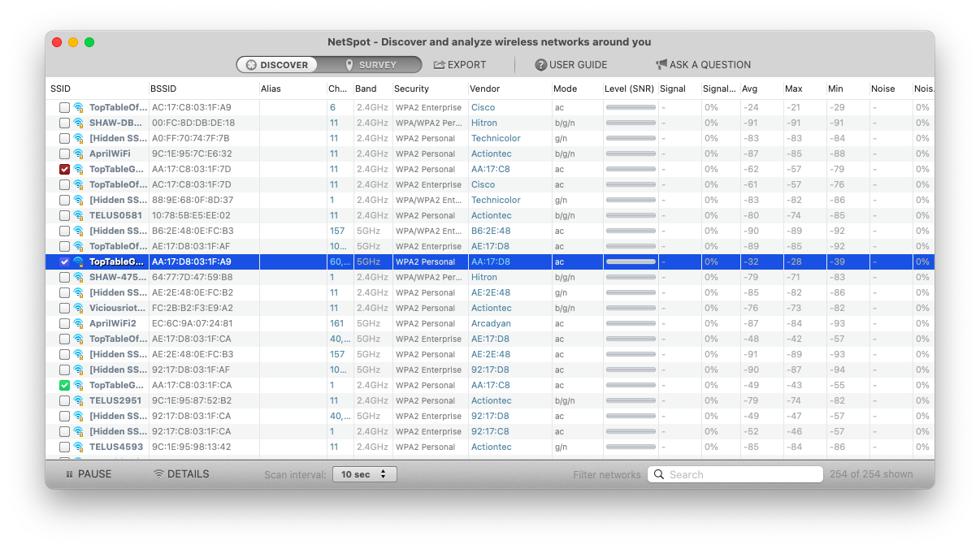Click the Avg column header

(761, 89)
